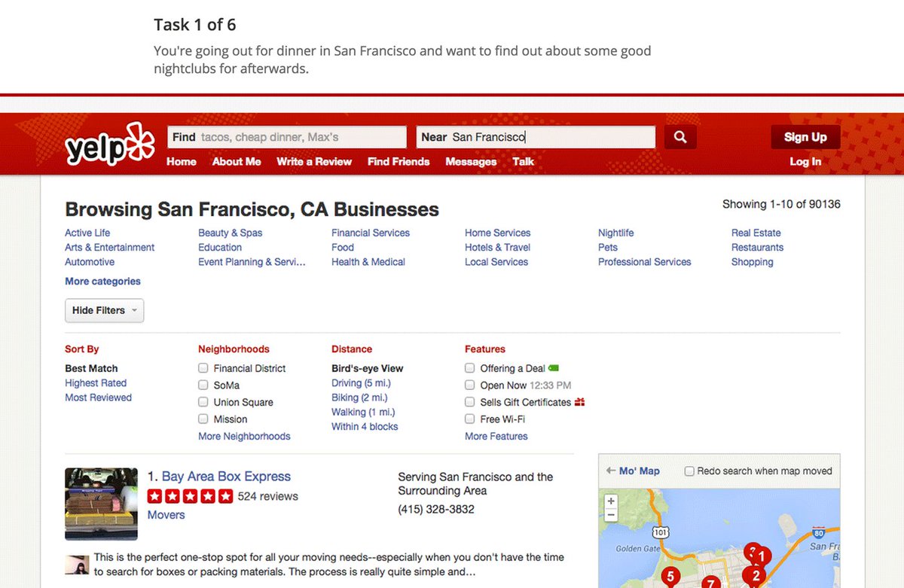Click map pin number 5
Viewport: 904px width, 588px height.
pos(670,577)
